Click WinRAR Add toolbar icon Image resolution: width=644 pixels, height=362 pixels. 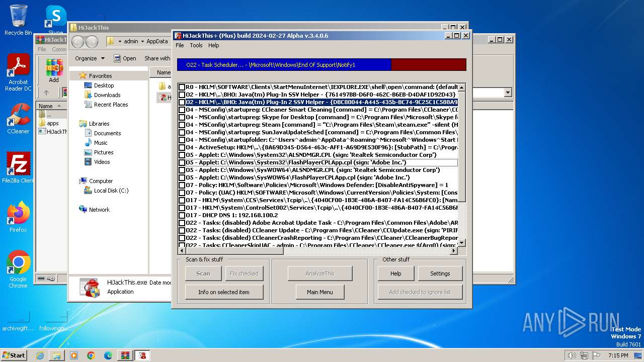click(54, 71)
